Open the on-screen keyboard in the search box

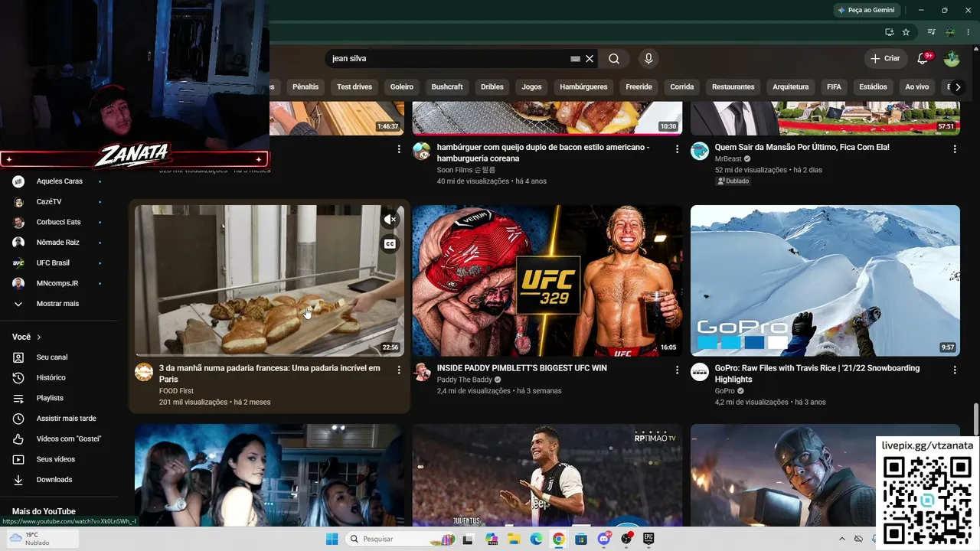click(575, 59)
